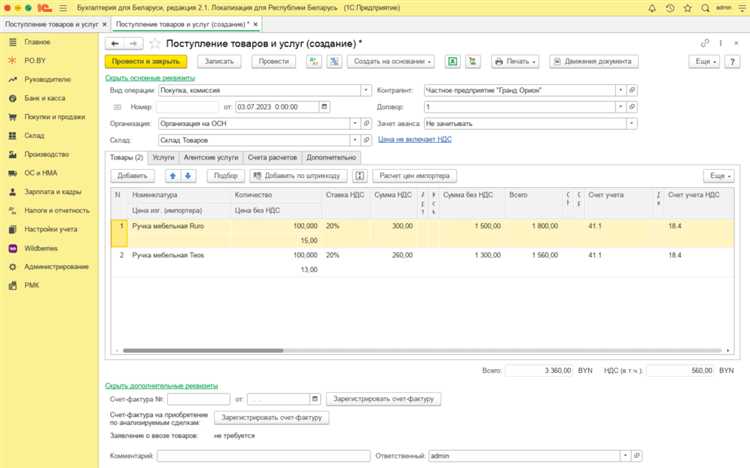Go back with the left arrow
750x468 pixels.
point(115,44)
